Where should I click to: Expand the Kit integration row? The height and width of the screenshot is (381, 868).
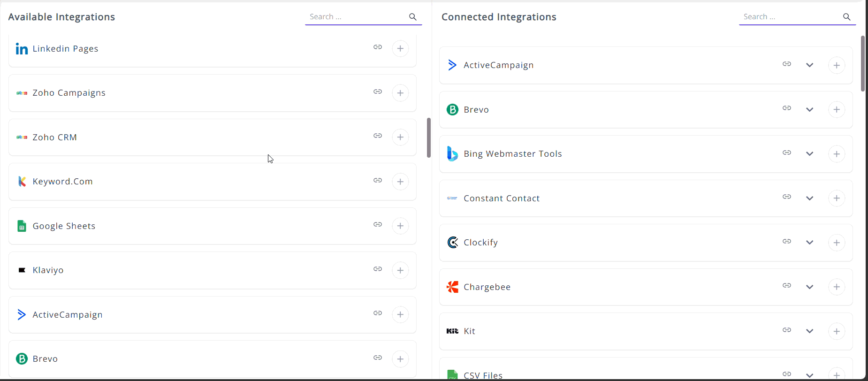pyautogui.click(x=810, y=331)
